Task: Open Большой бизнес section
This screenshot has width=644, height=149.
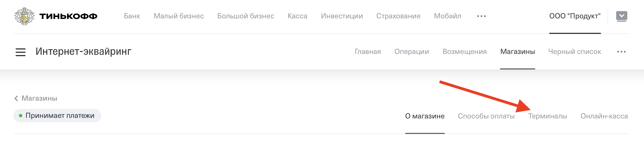Action: pyautogui.click(x=246, y=16)
